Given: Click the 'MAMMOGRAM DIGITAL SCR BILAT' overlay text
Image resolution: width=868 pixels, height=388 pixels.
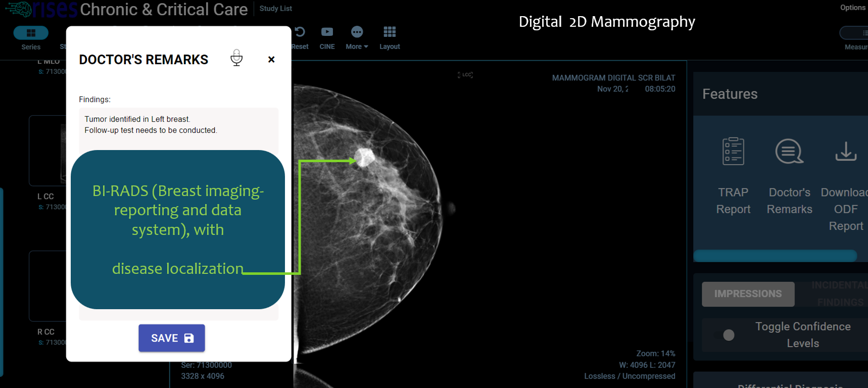Looking at the screenshot, I should point(613,78).
